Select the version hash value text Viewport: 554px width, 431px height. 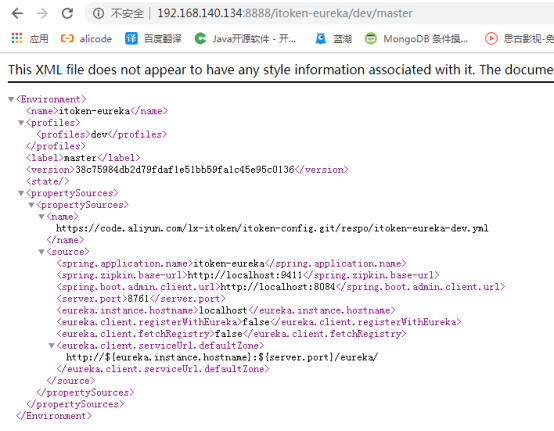(x=185, y=170)
